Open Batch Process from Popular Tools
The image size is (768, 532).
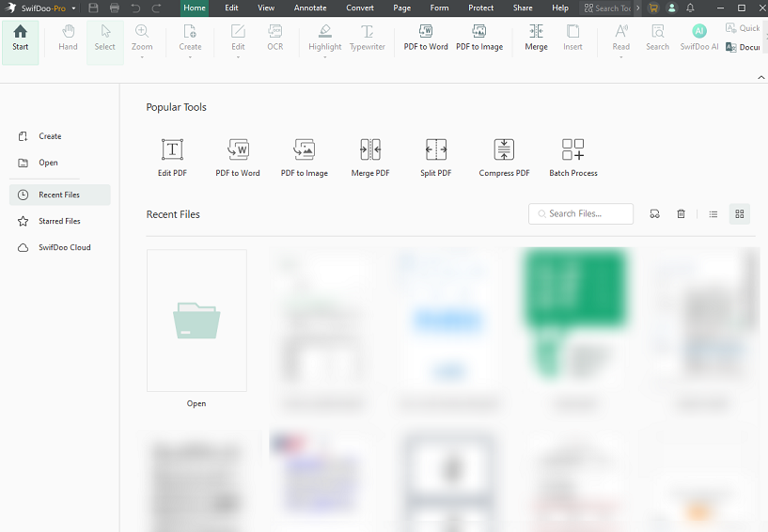coord(573,158)
